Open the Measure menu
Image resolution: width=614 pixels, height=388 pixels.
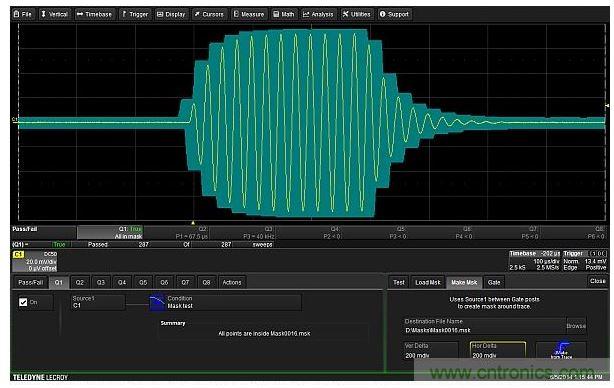(249, 14)
